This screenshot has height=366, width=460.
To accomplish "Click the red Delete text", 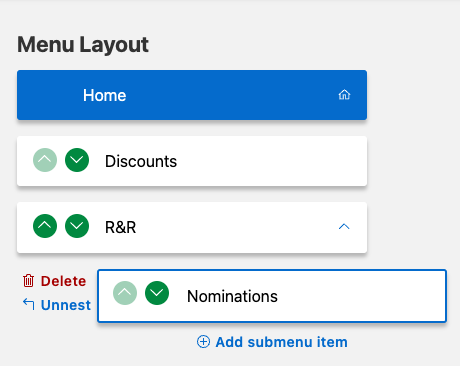I will pyautogui.click(x=63, y=281).
